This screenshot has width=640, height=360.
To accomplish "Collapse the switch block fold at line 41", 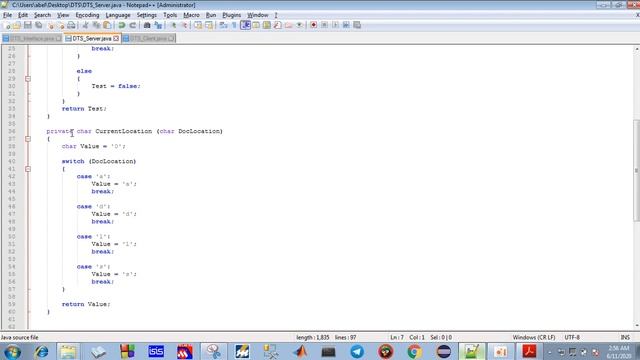I will [28, 169].
